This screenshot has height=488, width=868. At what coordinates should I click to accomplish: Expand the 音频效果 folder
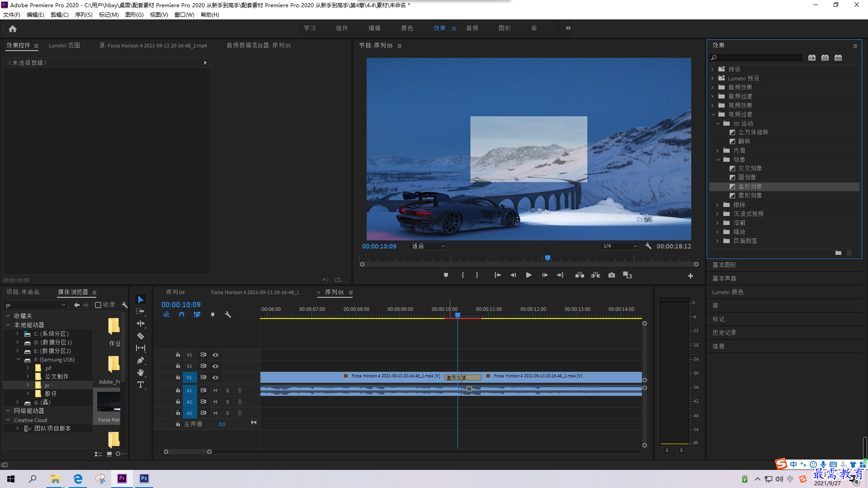coord(712,87)
